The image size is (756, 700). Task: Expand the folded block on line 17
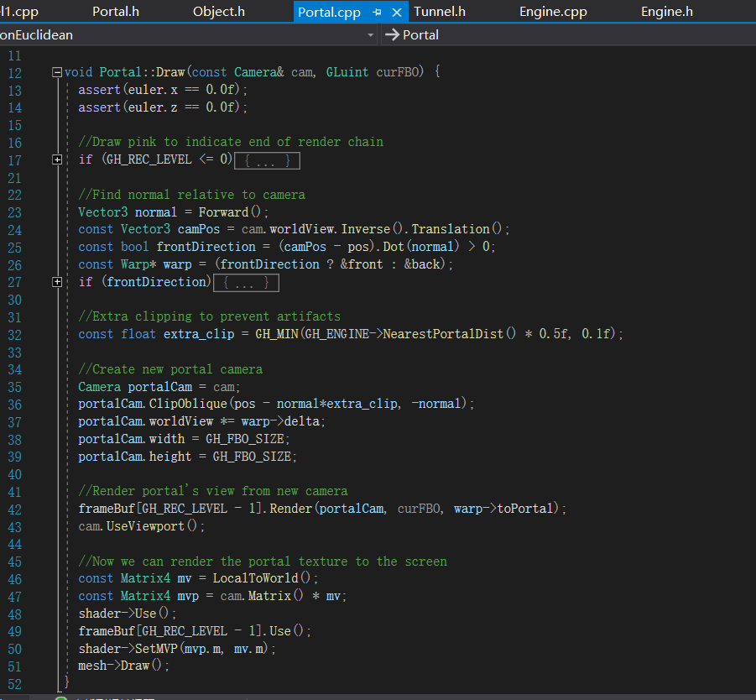56,159
